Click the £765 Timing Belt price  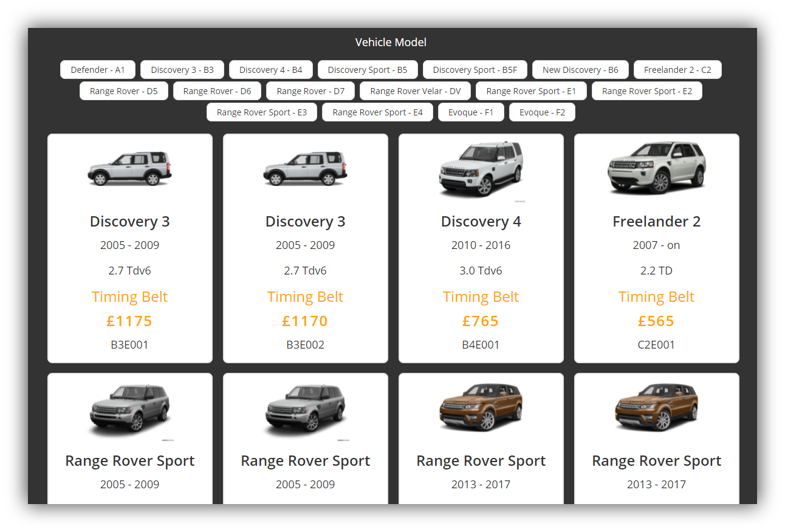[481, 321]
